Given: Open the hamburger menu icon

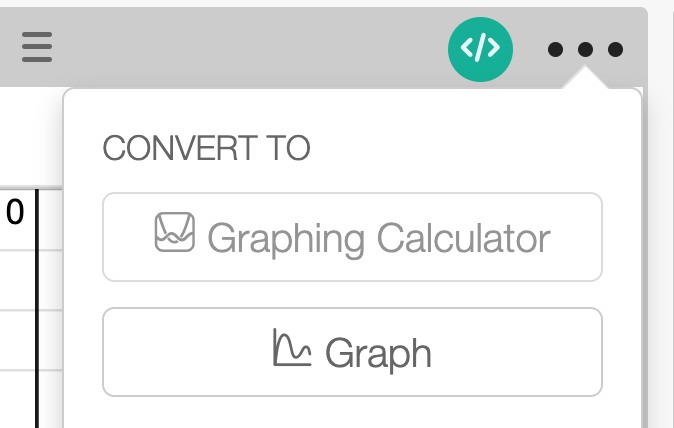Looking at the screenshot, I should click(36, 47).
